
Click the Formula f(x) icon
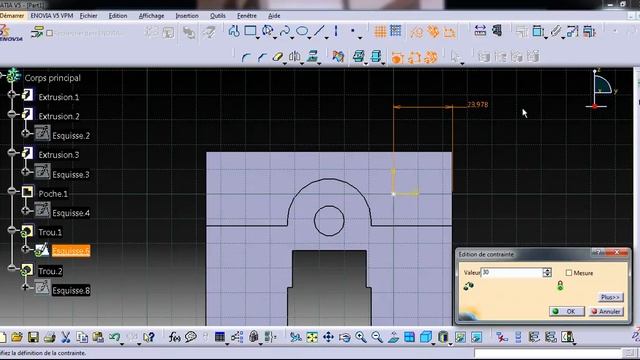click(x=175, y=337)
